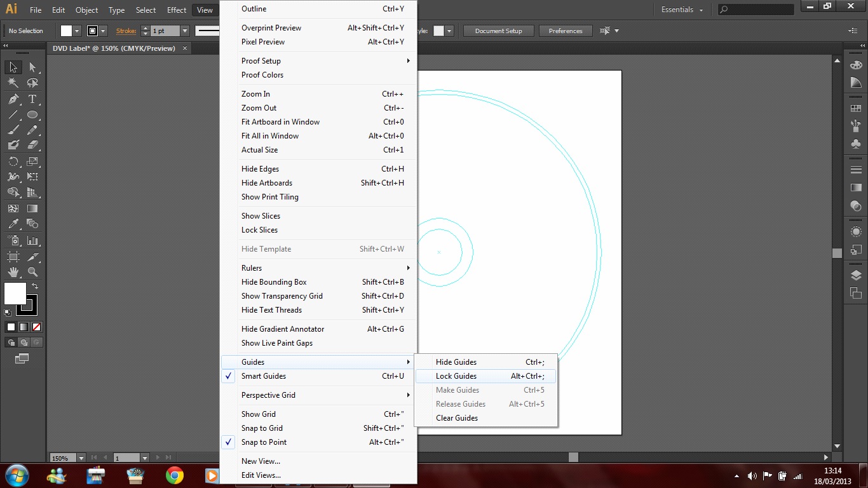
Task: Select the Pencil tool
Action: [32, 130]
